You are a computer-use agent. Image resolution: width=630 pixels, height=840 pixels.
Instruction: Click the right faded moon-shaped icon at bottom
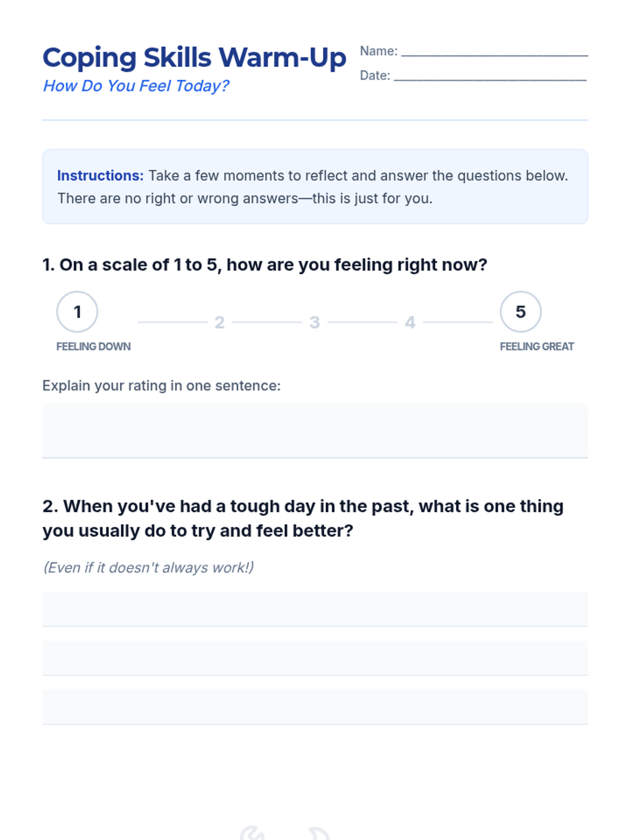(x=319, y=834)
